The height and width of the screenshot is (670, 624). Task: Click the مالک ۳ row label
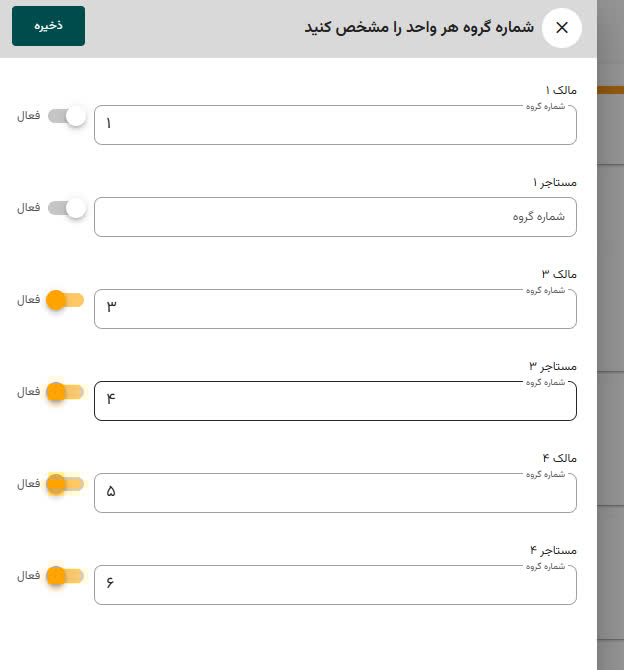tap(558, 274)
